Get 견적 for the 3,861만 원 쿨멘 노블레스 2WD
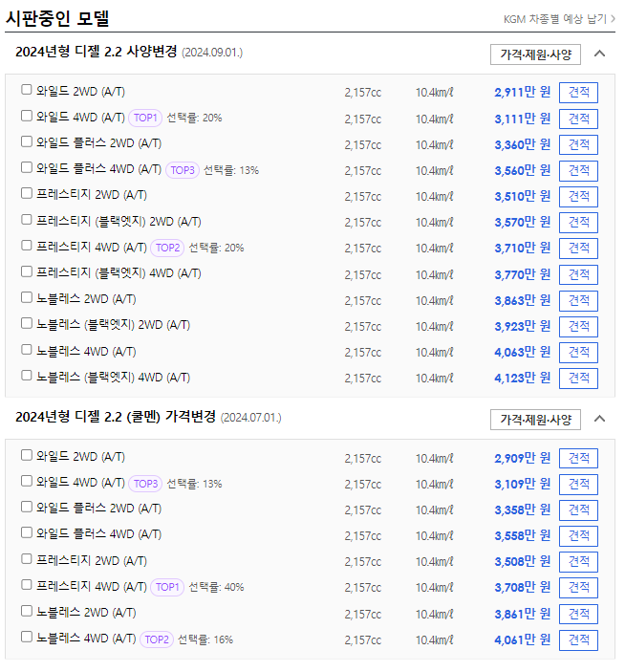Image resolution: width=625 pixels, height=672 pixels. pyautogui.click(x=578, y=614)
